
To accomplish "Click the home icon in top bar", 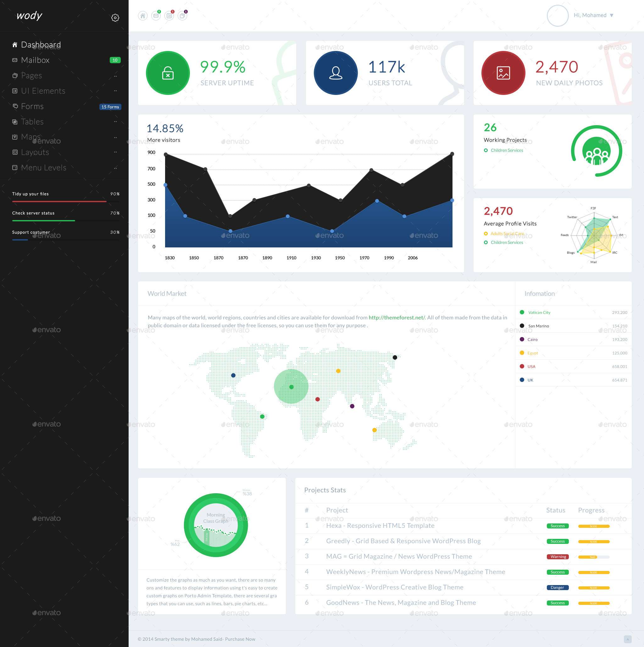I will coord(143,16).
